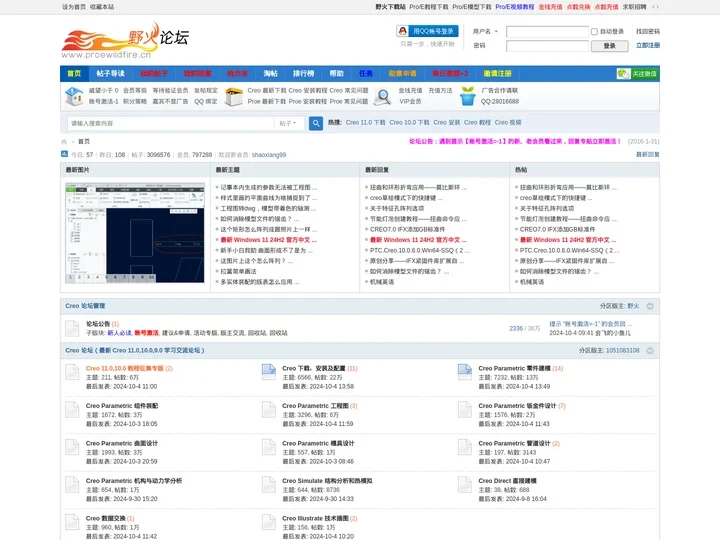Click the 用QQ帐号登录 button
720x540 pixels.
tap(428, 31)
